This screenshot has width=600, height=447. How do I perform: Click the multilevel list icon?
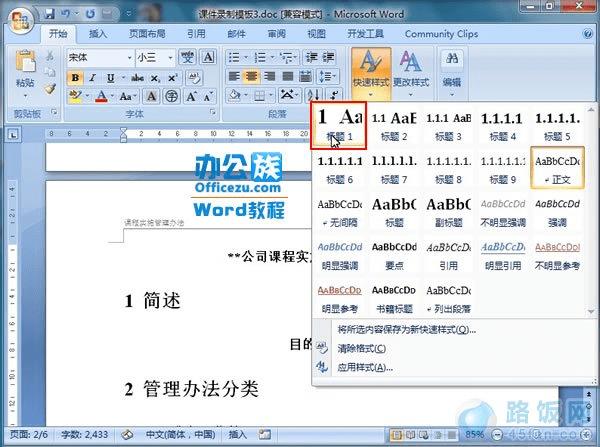point(286,57)
